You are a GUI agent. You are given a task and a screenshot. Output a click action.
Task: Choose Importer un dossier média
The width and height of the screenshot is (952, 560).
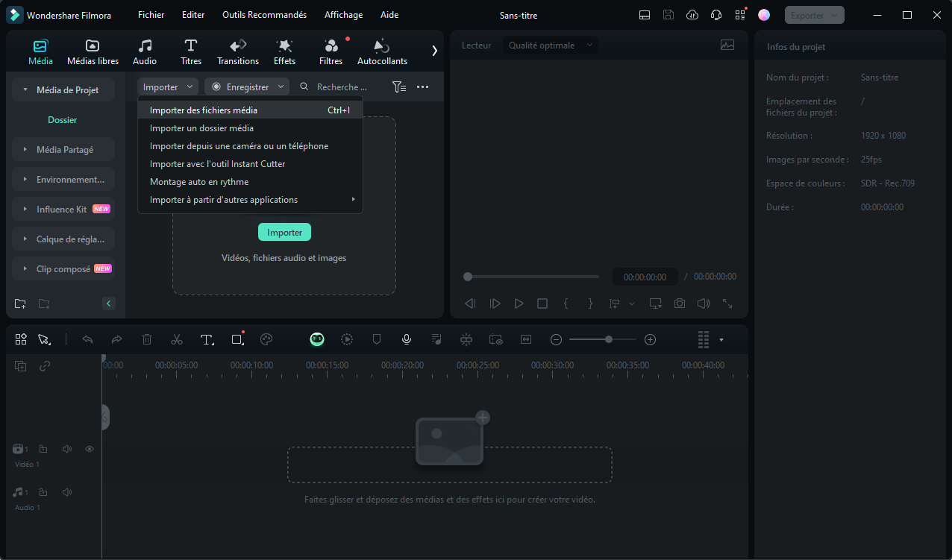pos(250,128)
